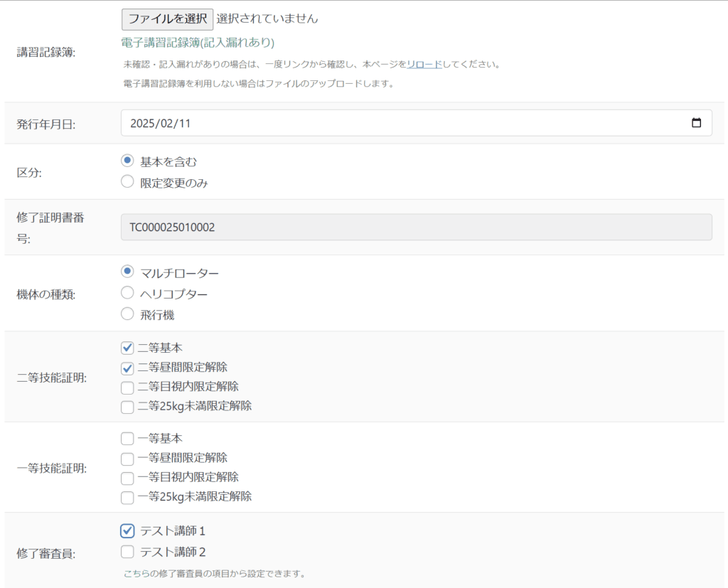
Task: Check 一等25kg未満限定解除 option
Action: pyautogui.click(x=128, y=497)
